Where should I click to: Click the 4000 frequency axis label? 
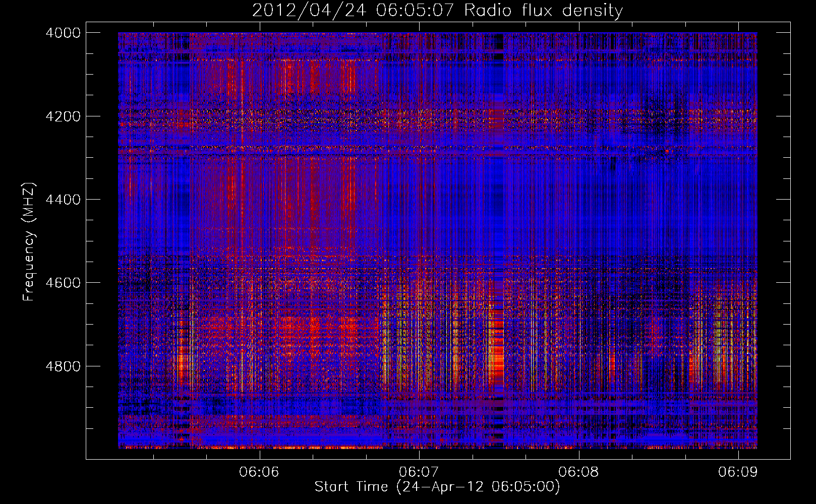click(63, 33)
